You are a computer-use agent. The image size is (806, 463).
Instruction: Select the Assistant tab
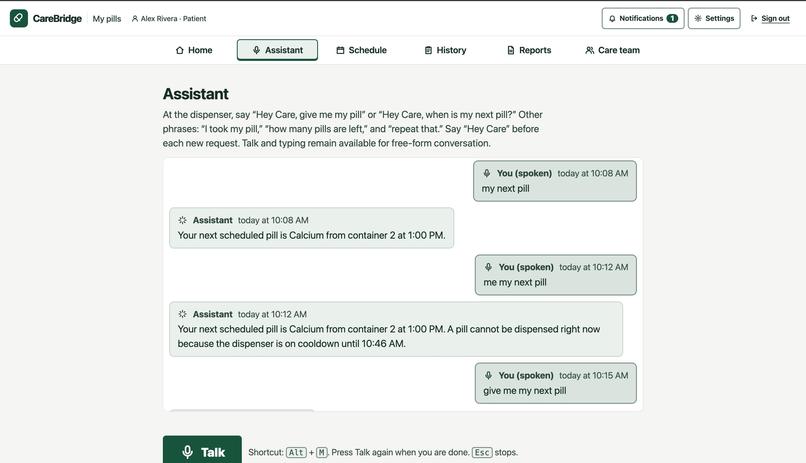[x=277, y=50]
